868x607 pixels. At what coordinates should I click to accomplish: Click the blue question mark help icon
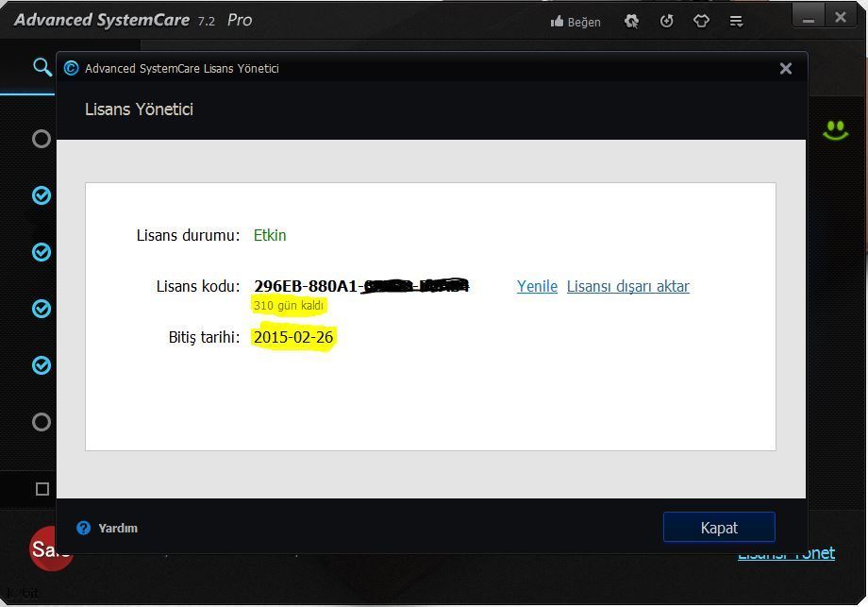point(84,528)
